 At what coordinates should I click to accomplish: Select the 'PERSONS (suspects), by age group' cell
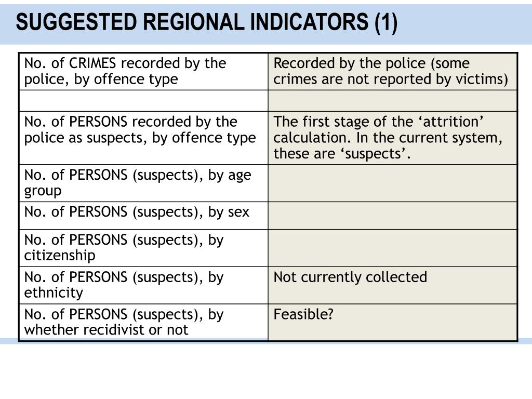click(143, 183)
